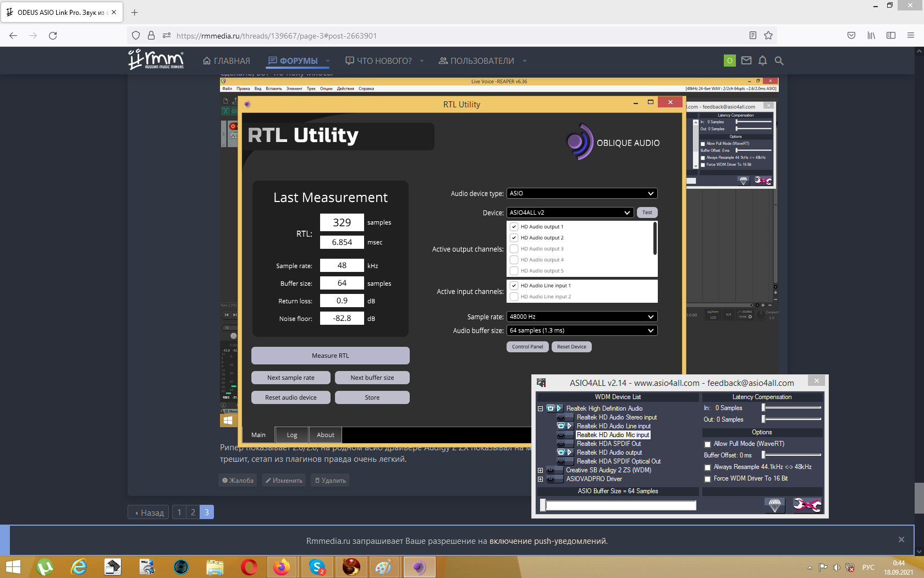Viewport: 924px width, 578px height.
Task: Save page to Pocket icon
Action: pos(851,35)
